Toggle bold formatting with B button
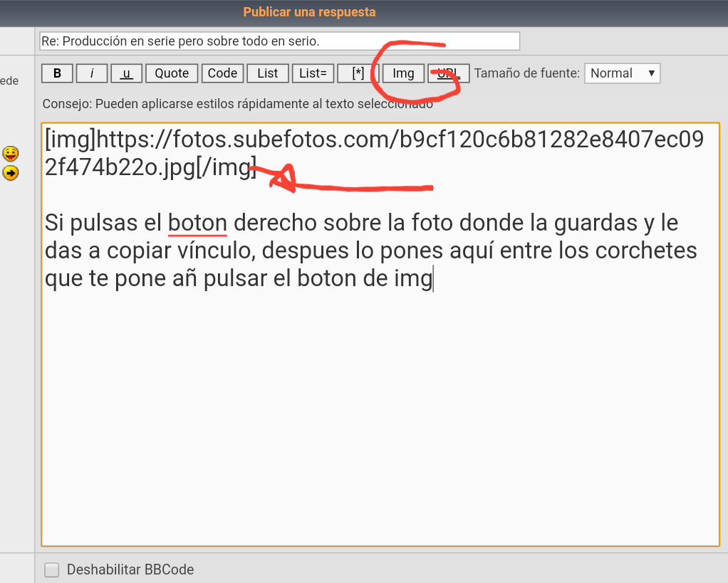Image resolution: width=728 pixels, height=583 pixels. click(x=57, y=73)
